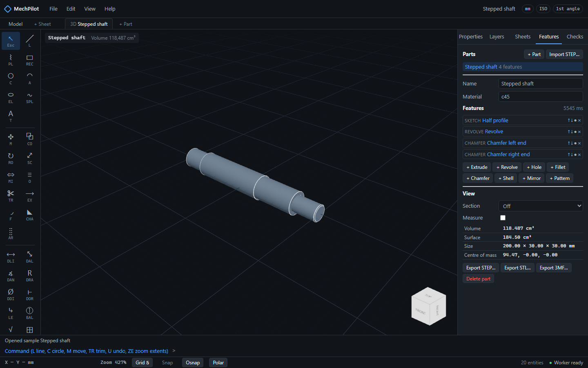
Task: Open the 1st angle projection selector
Action: point(568,9)
